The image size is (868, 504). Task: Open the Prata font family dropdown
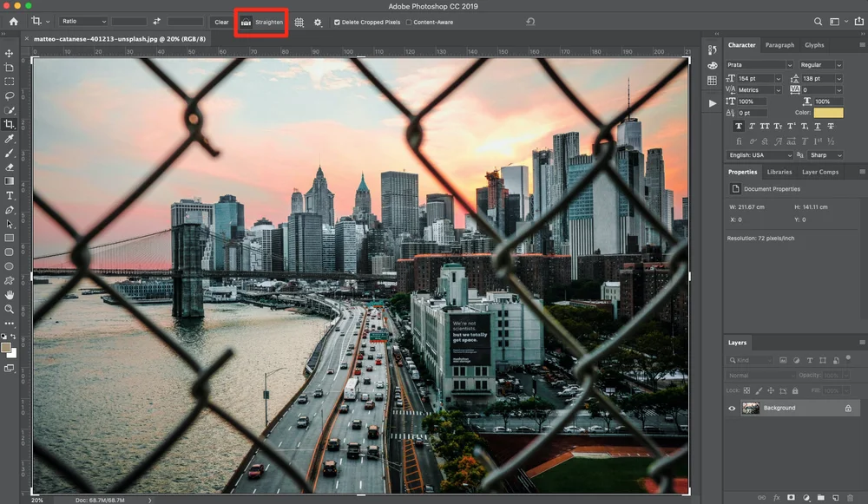(x=759, y=65)
